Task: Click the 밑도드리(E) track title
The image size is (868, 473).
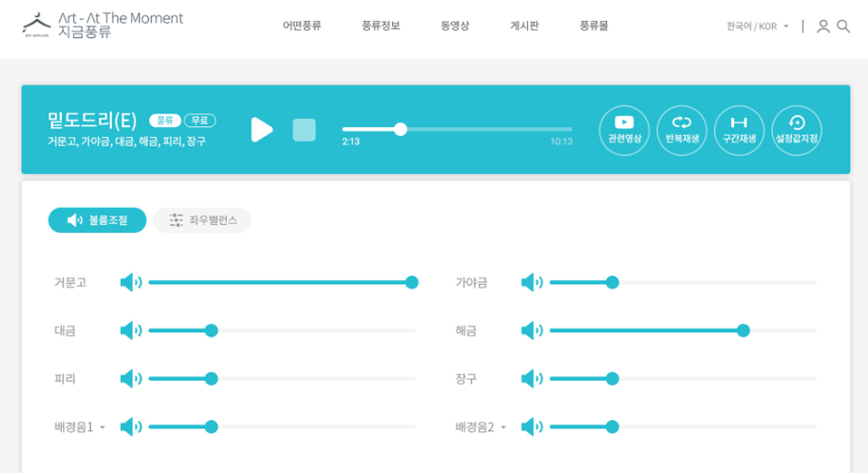Action: tap(92, 120)
